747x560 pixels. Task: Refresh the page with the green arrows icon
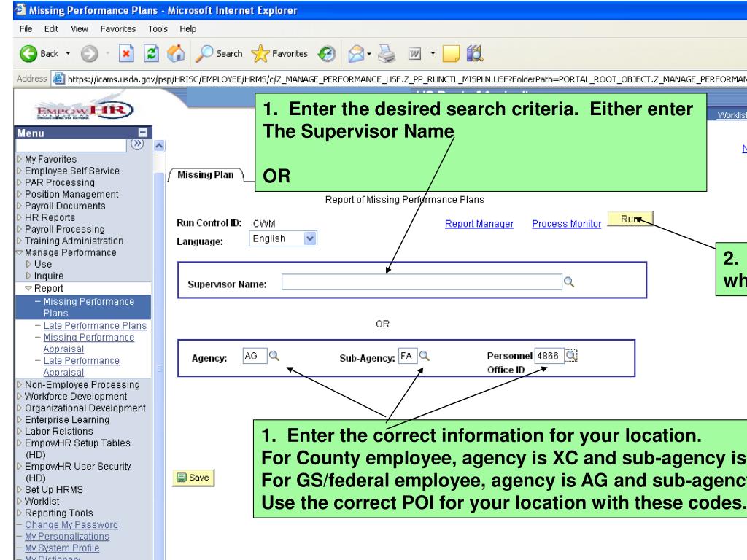coord(151,54)
